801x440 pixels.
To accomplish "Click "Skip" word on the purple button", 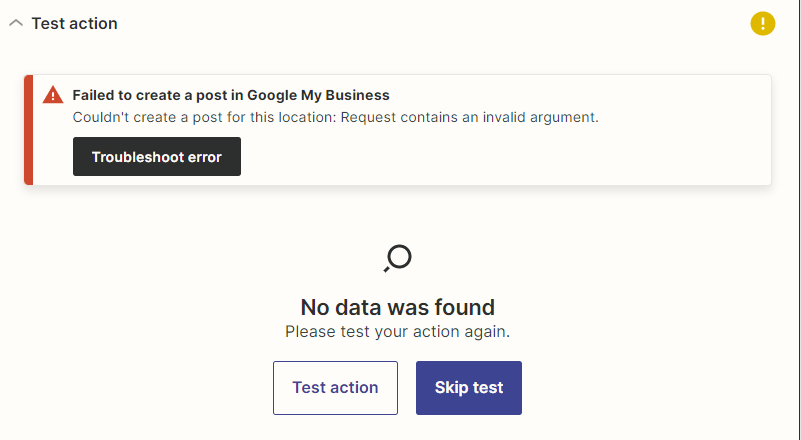I will pos(451,388).
